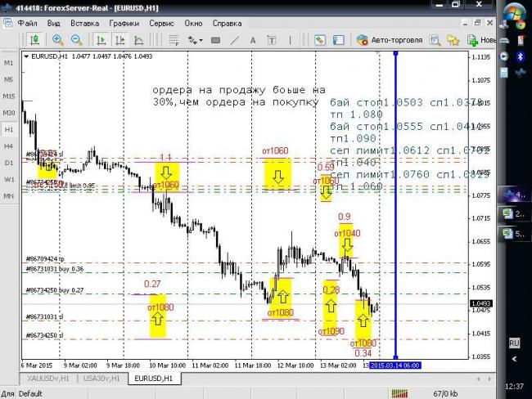Click the magnifier icon after Авто-торговля
Viewport: 532px width, 399px height.
pyautogui.click(x=435, y=40)
